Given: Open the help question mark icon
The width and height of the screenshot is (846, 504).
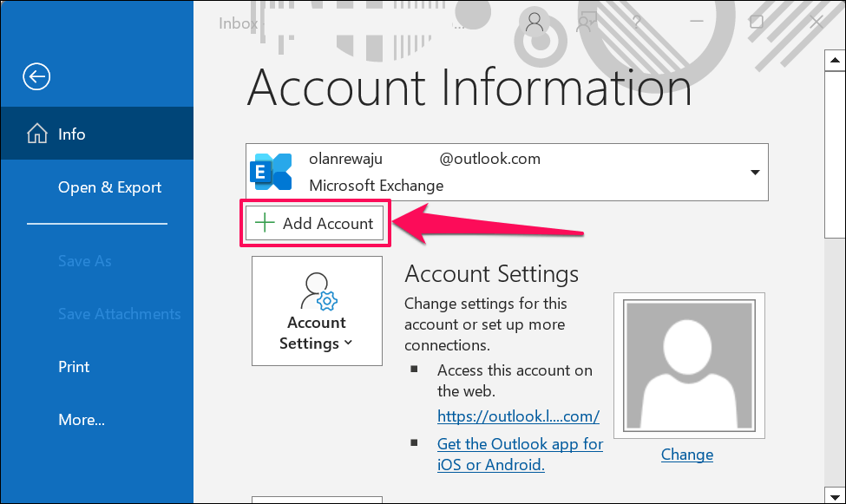Looking at the screenshot, I should point(637,23).
